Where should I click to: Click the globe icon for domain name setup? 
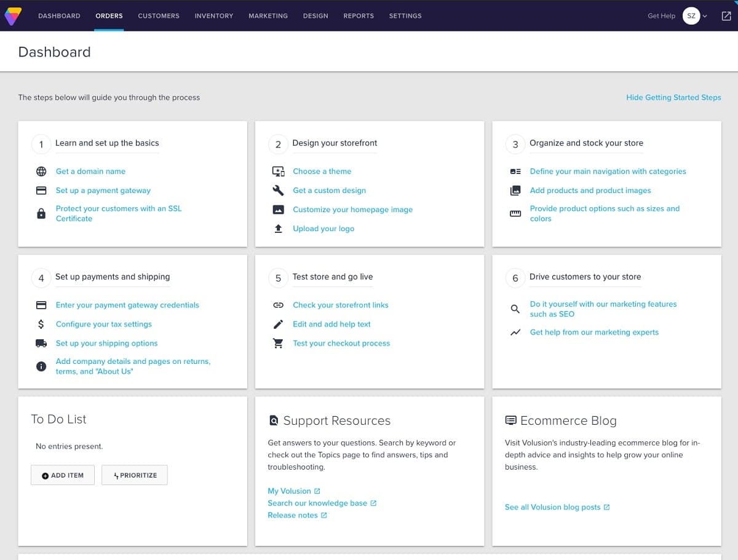41,171
